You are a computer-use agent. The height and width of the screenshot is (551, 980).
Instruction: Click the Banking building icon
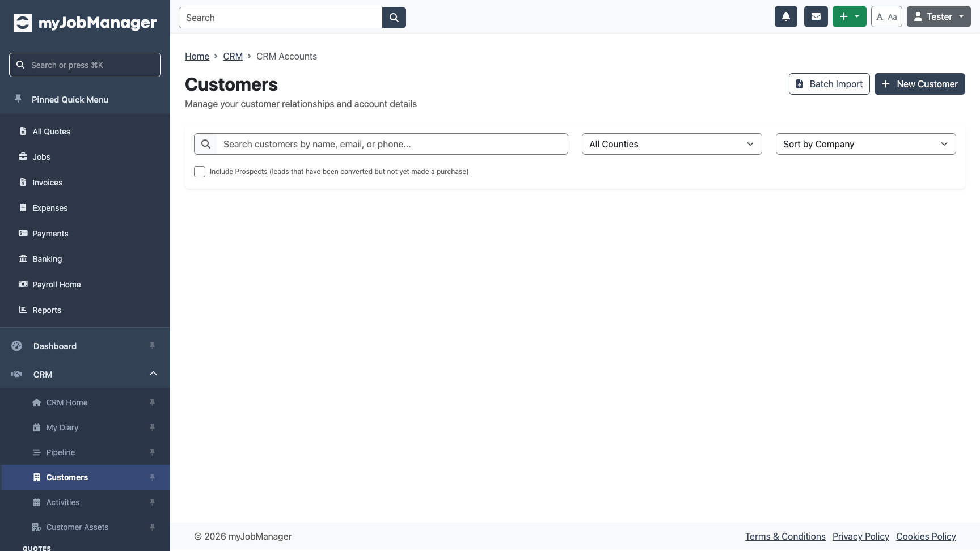click(x=23, y=258)
